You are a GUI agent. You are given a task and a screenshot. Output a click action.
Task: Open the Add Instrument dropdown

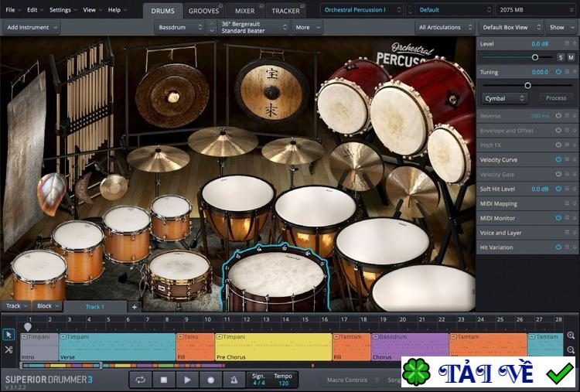(x=32, y=27)
